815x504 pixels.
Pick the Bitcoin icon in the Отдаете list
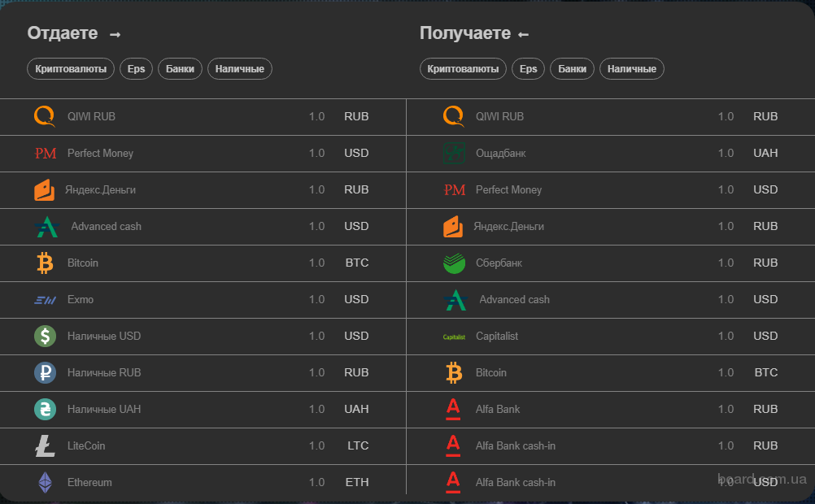[46, 263]
